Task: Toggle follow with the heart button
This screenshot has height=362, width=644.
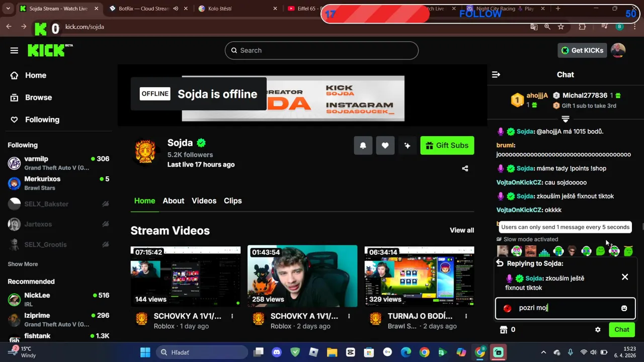Action: [x=385, y=145]
